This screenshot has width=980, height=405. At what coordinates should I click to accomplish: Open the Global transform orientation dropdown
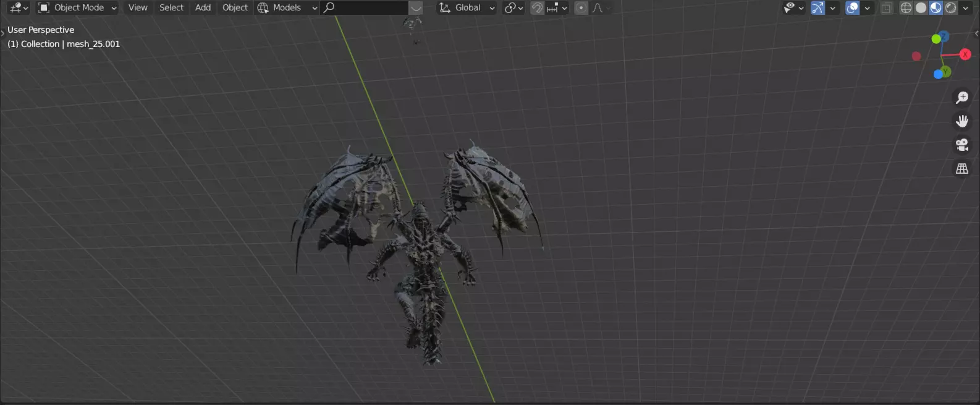coord(467,7)
